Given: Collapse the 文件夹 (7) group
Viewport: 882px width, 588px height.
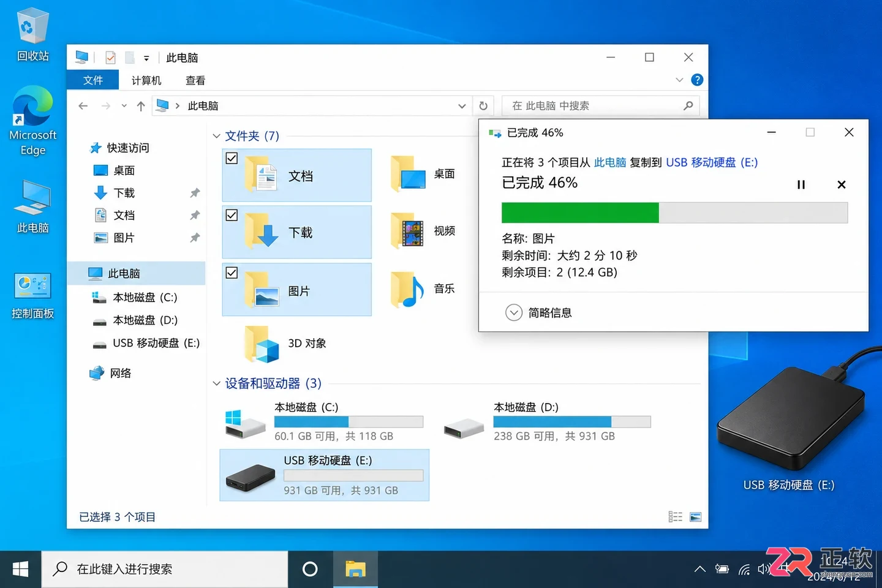Looking at the screenshot, I should coord(216,136).
